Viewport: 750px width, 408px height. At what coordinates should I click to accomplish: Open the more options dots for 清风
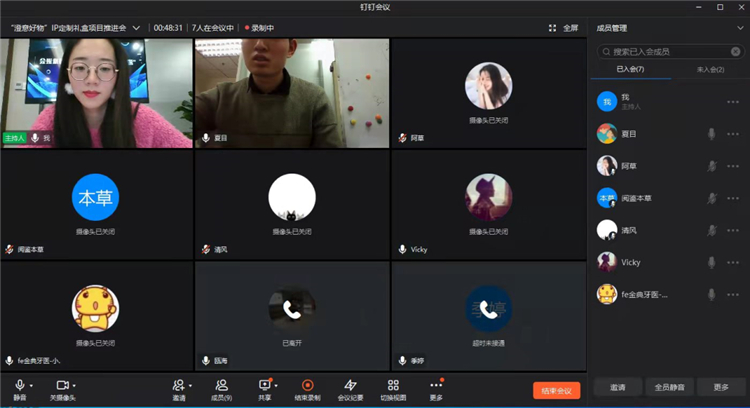pos(733,230)
